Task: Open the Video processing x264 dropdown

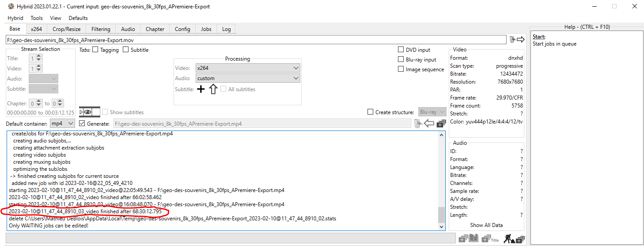Action: [x=247, y=68]
